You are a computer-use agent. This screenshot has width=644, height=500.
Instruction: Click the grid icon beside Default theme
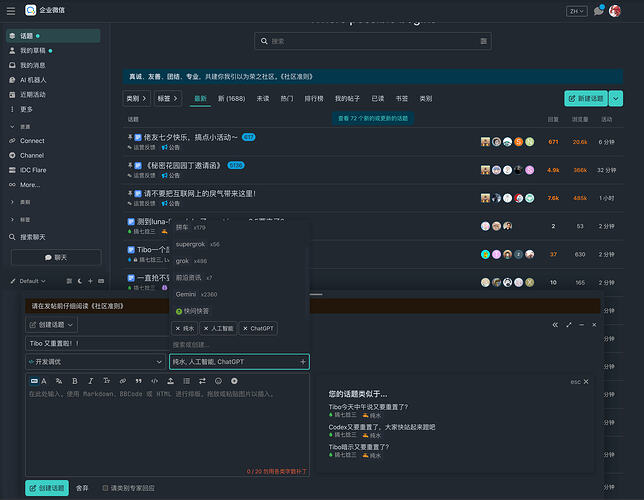(69, 281)
